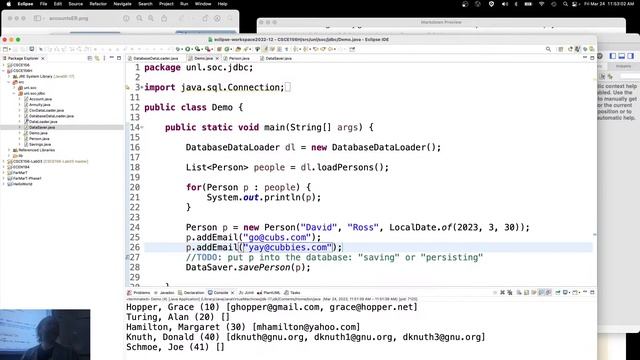Click the New file toolbar button

coord(6,49)
